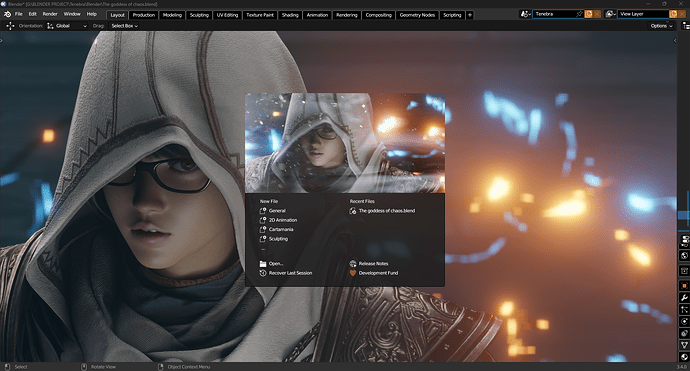Open the Render menu
690x371 pixels.
[x=50, y=14]
